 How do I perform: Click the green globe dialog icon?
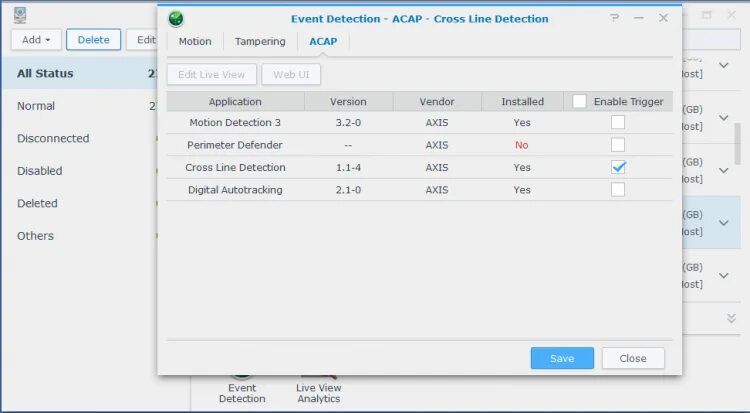pyautogui.click(x=176, y=19)
